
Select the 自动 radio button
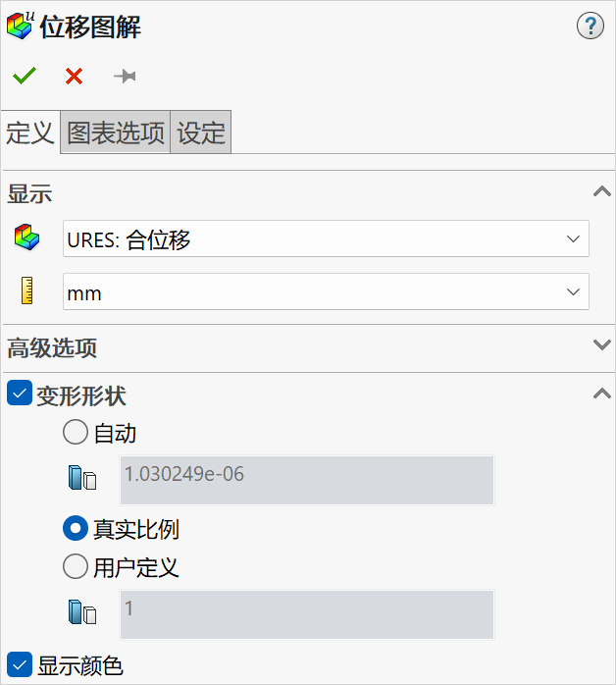click(75, 432)
